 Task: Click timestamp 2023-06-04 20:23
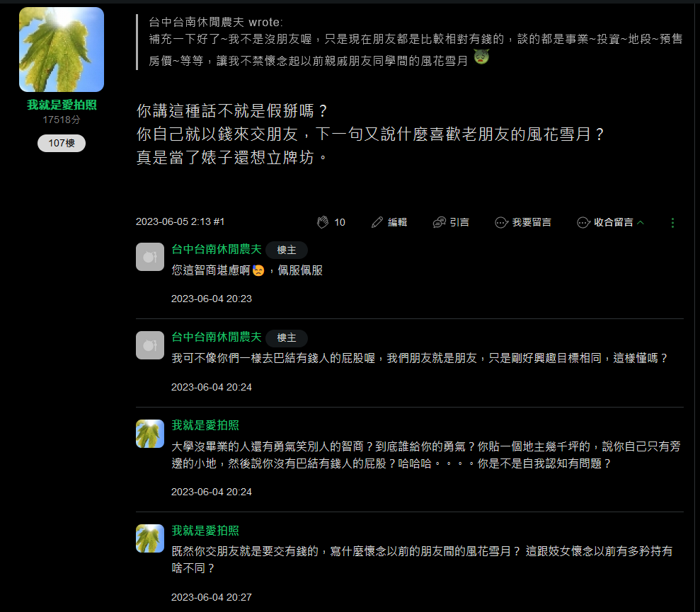coord(211,299)
